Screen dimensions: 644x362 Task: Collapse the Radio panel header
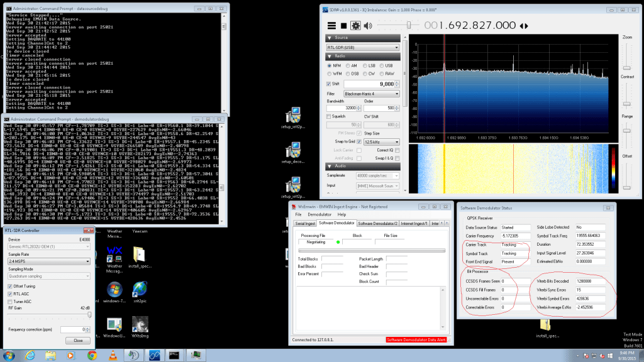pos(363,56)
